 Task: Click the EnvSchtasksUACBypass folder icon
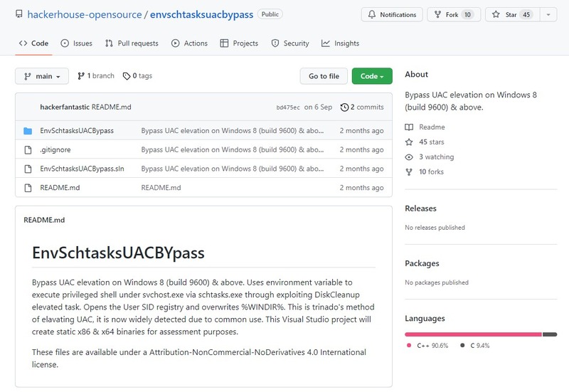[x=28, y=131]
